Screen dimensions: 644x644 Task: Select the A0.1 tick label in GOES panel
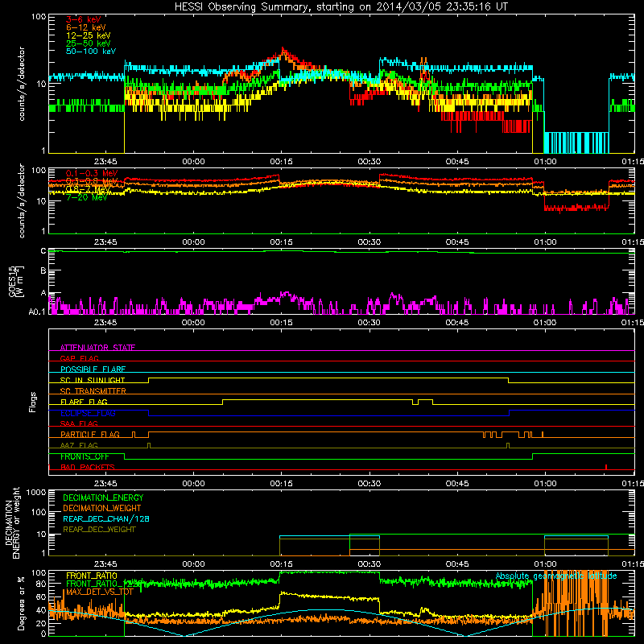tap(37, 312)
